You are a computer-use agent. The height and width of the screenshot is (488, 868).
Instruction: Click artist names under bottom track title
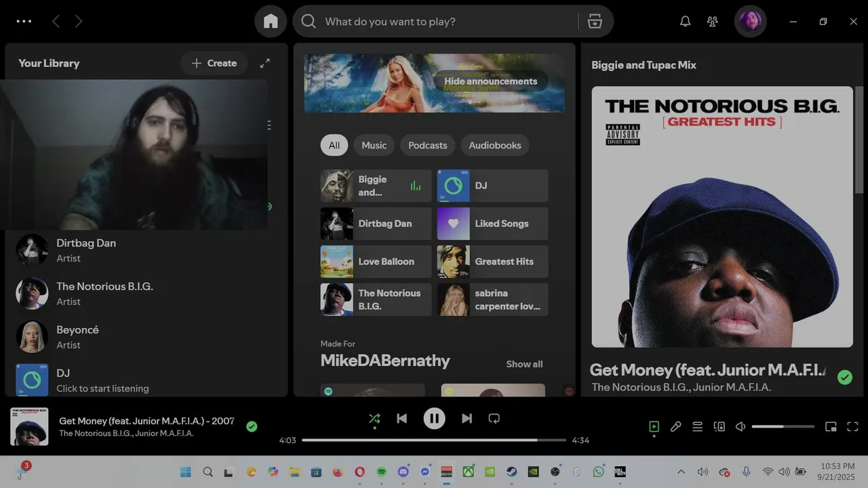coord(126,433)
